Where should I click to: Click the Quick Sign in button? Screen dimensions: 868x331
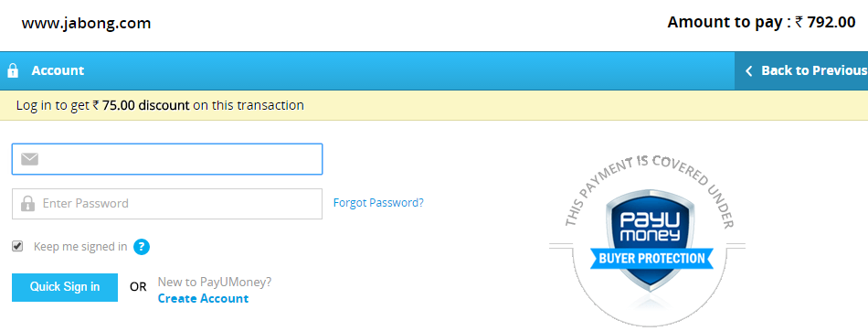point(65,287)
